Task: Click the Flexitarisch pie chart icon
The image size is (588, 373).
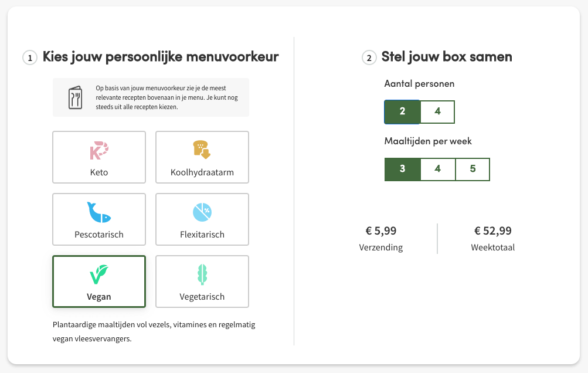Action: pos(202,212)
